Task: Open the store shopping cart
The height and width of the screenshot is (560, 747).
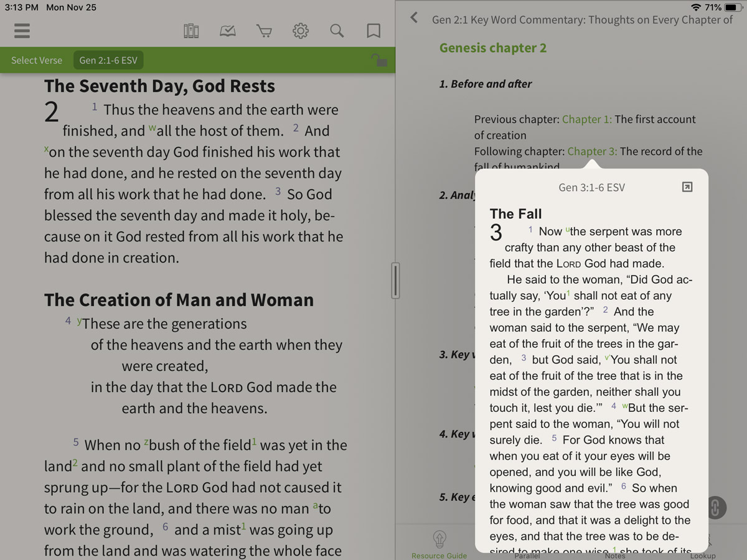Action: [x=264, y=30]
